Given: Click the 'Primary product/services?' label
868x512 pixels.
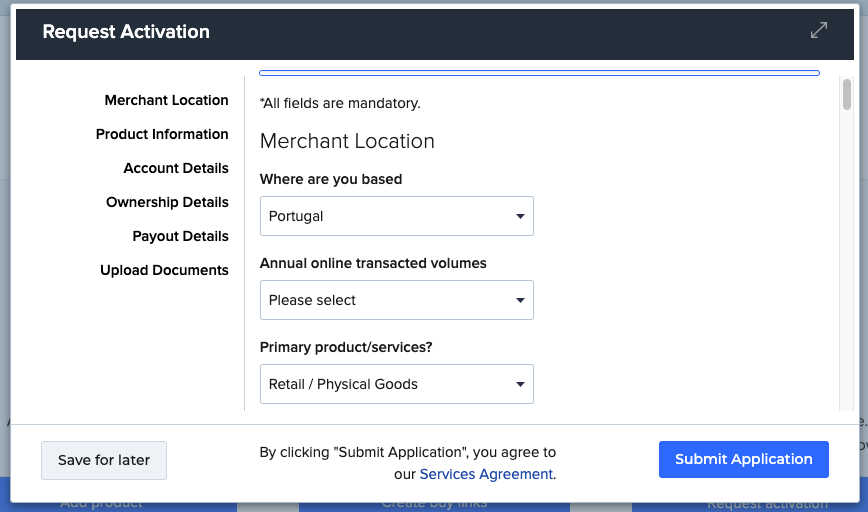Looking at the screenshot, I should coord(352,348).
